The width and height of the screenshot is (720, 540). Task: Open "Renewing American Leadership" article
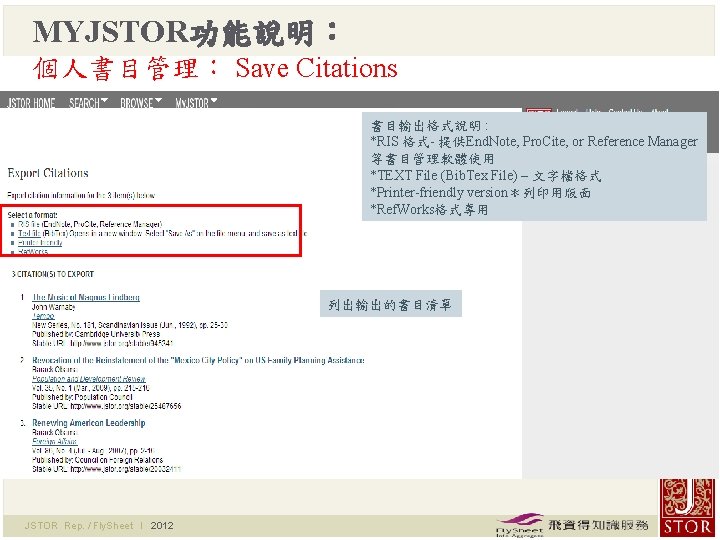coord(89,423)
